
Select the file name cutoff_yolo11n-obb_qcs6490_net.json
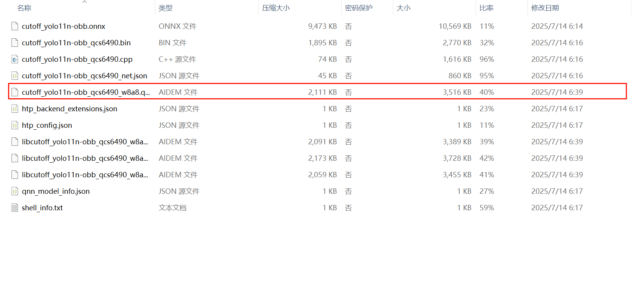click(x=84, y=76)
